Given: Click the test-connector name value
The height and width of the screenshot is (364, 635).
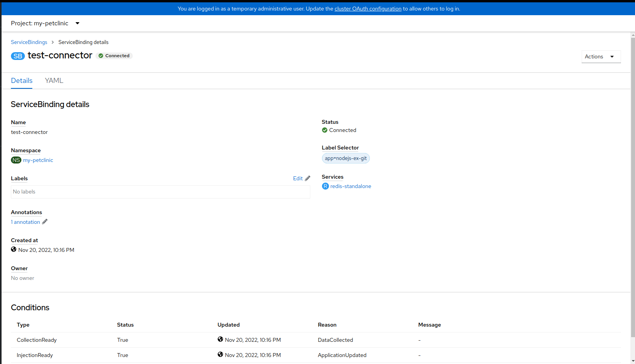Looking at the screenshot, I should (x=30, y=132).
